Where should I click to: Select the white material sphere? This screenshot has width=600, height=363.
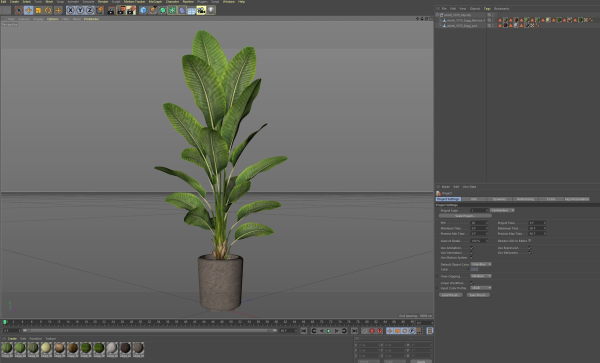point(111,348)
